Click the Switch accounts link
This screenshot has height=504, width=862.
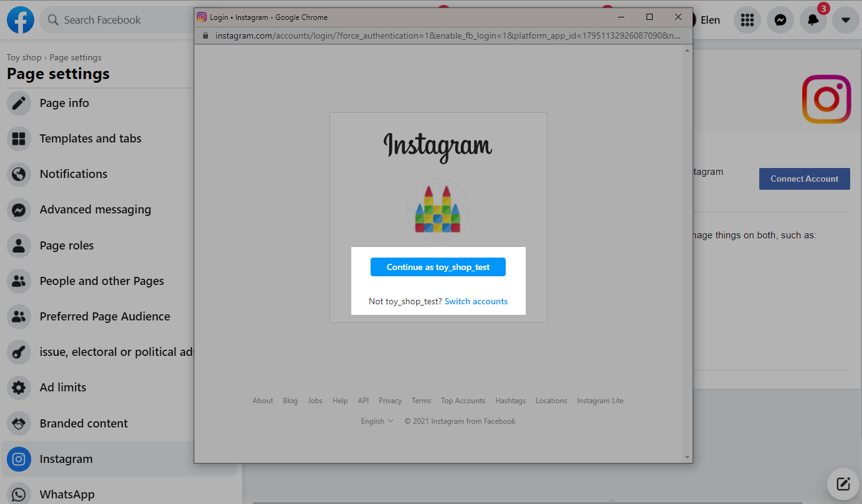(476, 301)
